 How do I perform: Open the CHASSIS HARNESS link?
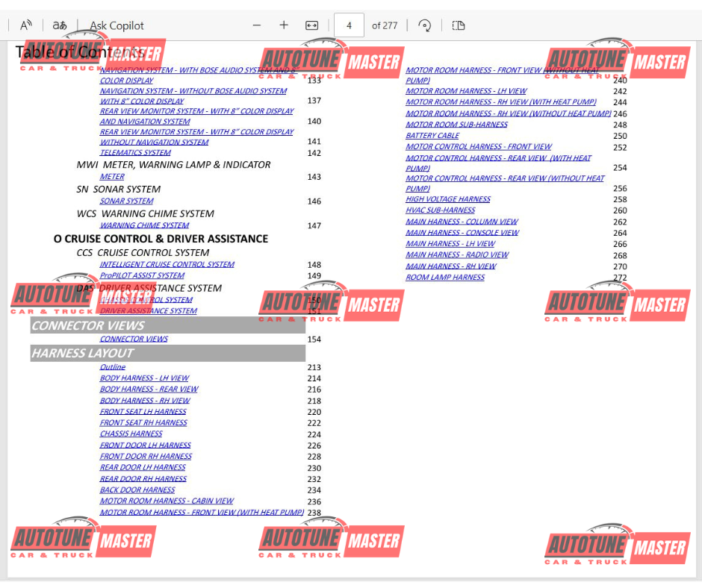[x=131, y=434]
